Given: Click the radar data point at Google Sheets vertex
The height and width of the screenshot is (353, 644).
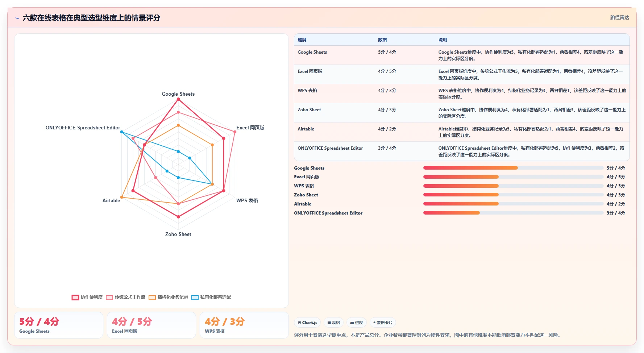Looking at the screenshot, I should pos(178,99).
